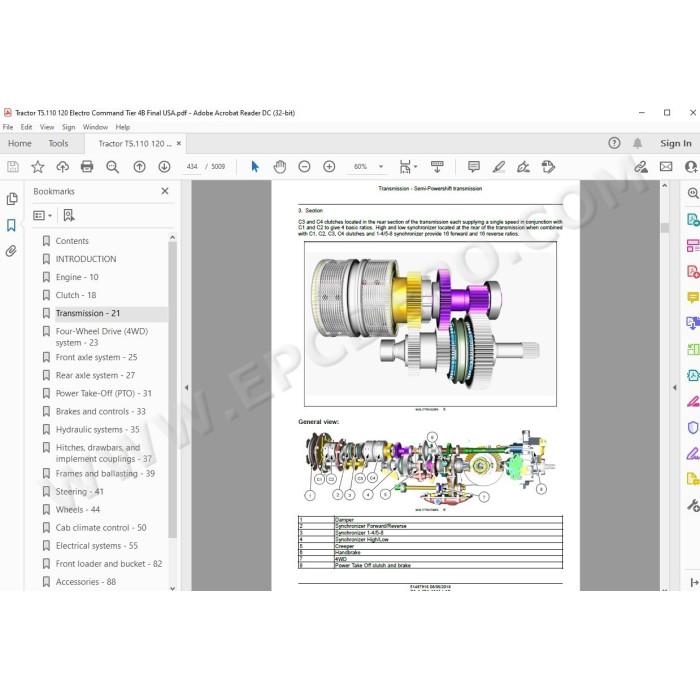Viewport: 700px width, 700px height.
Task: Open the Help menu
Action: pyautogui.click(x=123, y=127)
